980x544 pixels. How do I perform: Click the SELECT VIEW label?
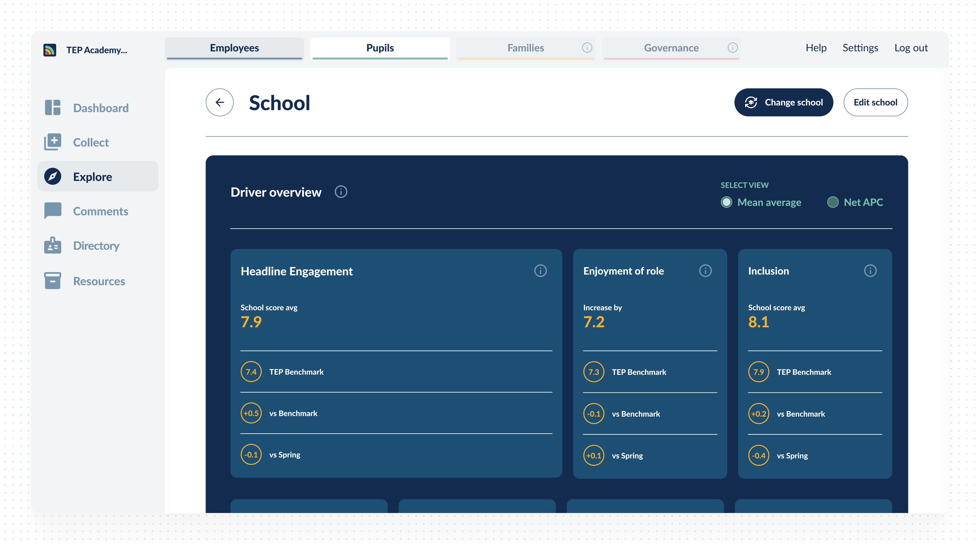pyautogui.click(x=745, y=185)
